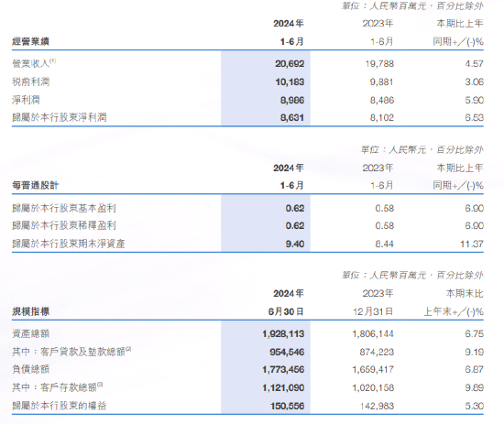Screen dimensions: 504x424
Task: Click the value 142,983
Action: 377,406
